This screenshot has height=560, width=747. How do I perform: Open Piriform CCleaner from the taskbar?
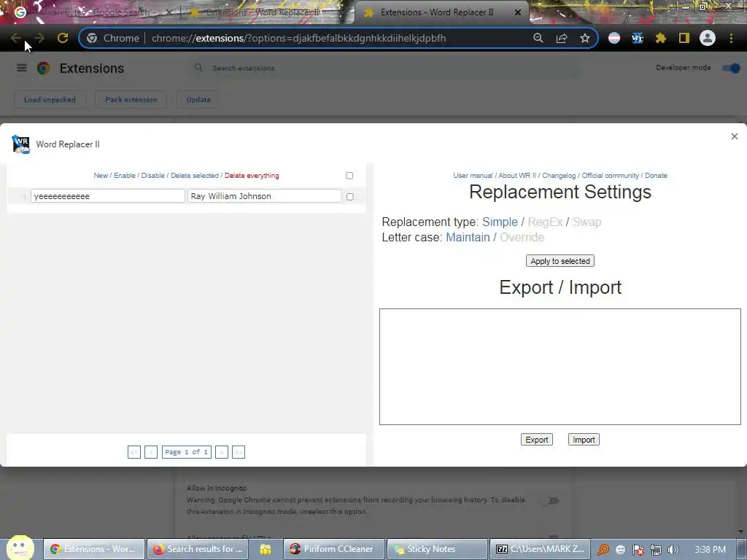tap(334, 549)
